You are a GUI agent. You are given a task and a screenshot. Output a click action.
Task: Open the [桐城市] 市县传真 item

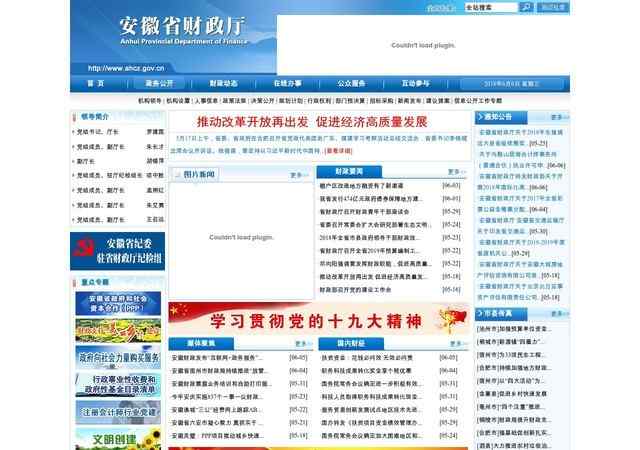pyautogui.click(x=510, y=341)
